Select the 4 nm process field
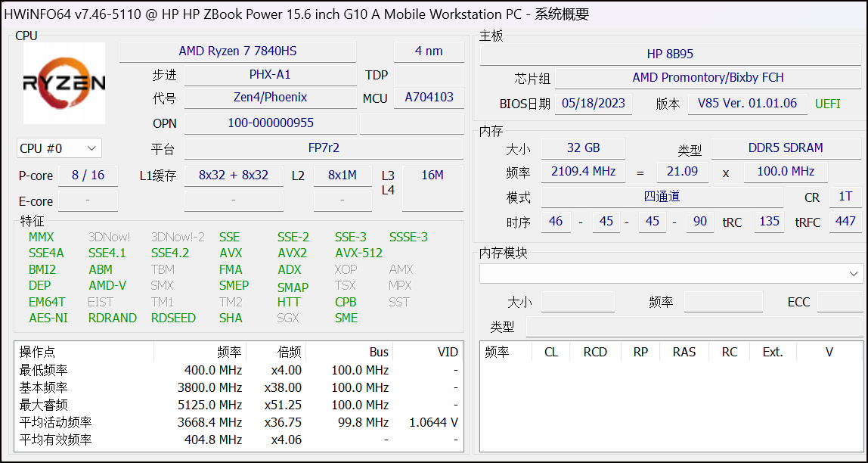This screenshot has width=868, height=463. (429, 51)
